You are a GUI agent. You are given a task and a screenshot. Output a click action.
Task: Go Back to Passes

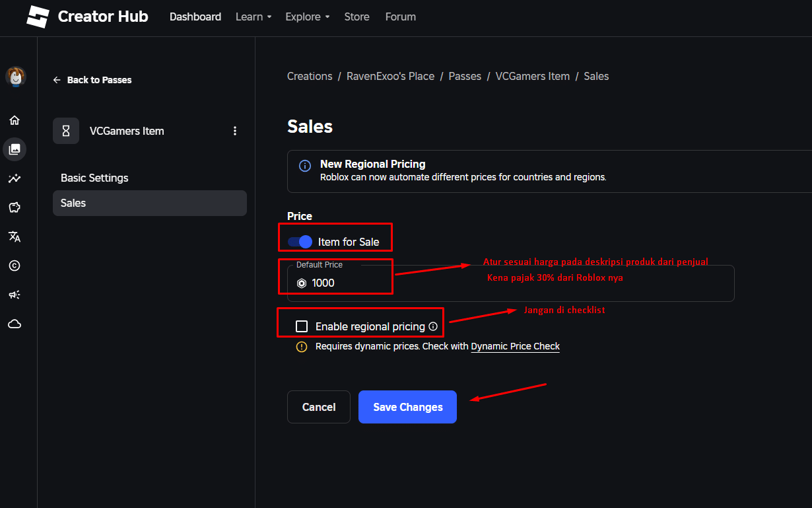[92, 80]
